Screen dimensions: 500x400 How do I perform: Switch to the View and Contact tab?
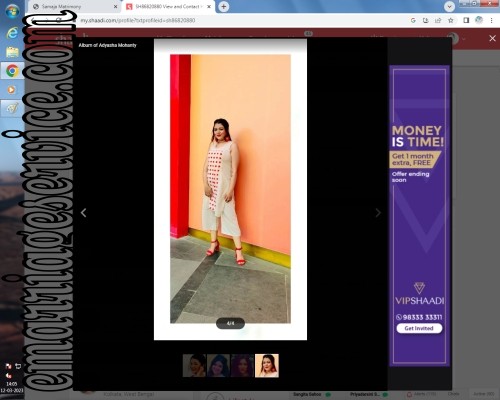pyautogui.click(x=169, y=6)
